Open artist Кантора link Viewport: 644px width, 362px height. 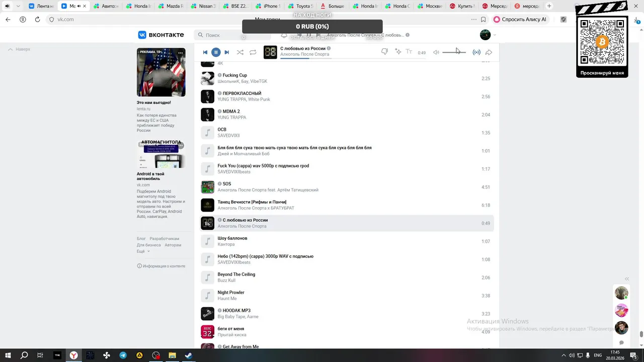pyautogui.click(x=226, y=244)
